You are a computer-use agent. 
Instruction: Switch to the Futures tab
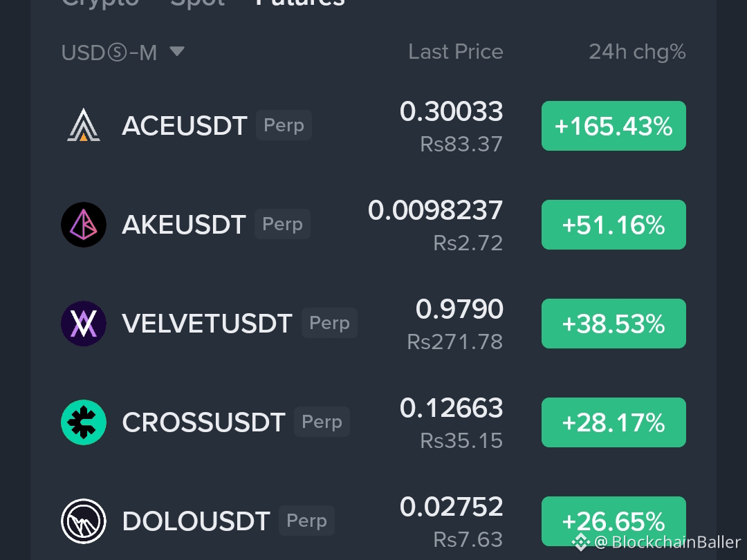coord(300,3)
